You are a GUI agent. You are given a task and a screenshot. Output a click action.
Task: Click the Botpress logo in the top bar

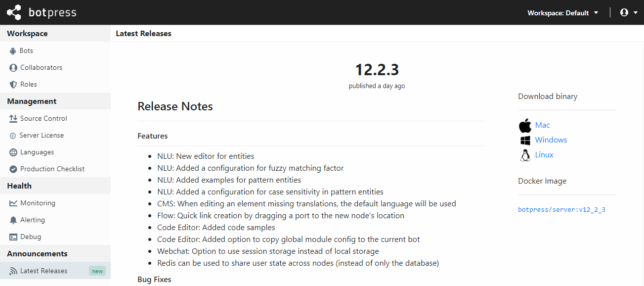(x=41, y=12)
